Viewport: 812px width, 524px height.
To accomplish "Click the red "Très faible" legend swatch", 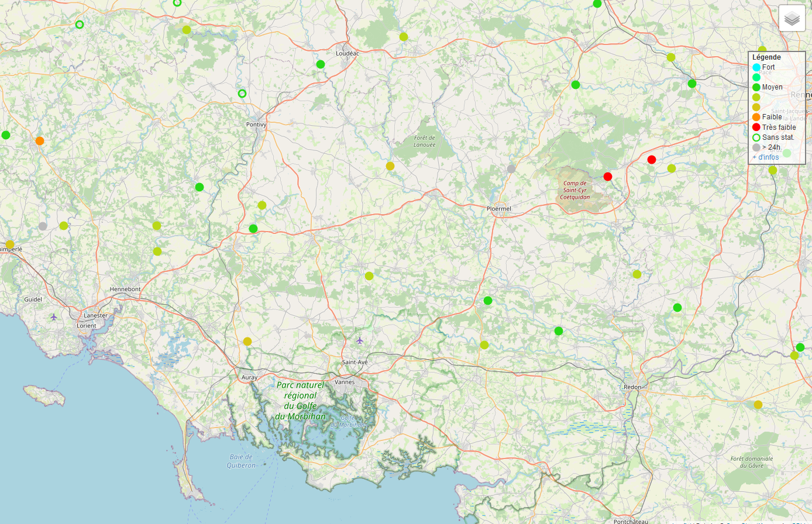I will tap(756, 127).
